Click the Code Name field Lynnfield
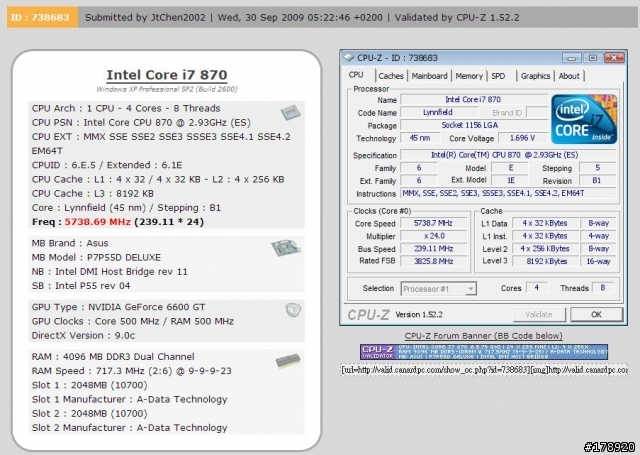The width and height of the screenshot is (640, 455). coord(438,112)
